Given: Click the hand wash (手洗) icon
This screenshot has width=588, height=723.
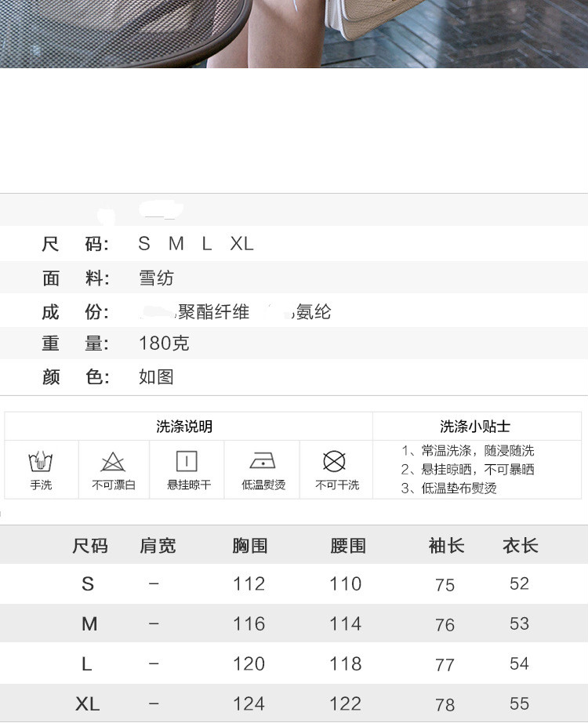Looking at the screenshot, I should pos(41,462).
